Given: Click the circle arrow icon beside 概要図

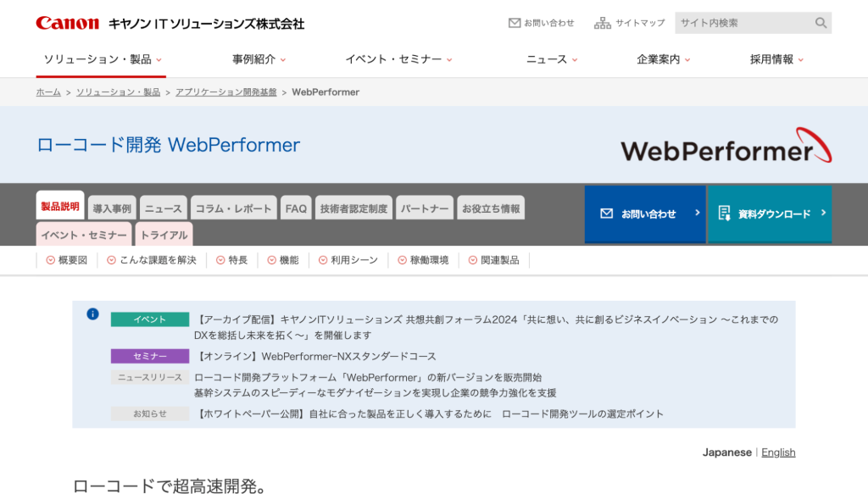Looking at the screenshot, I should [x=50, y=260].
